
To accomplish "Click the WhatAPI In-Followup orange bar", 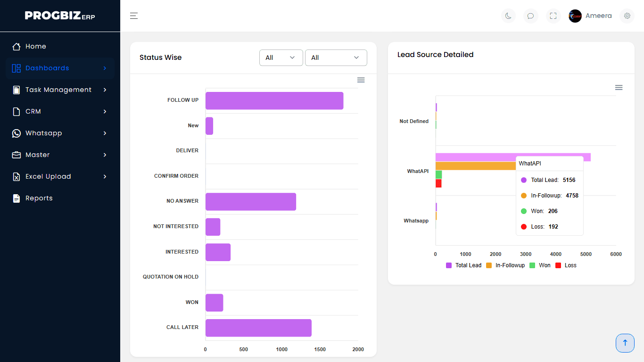I will pyautogui.click(x=475, y=166).
